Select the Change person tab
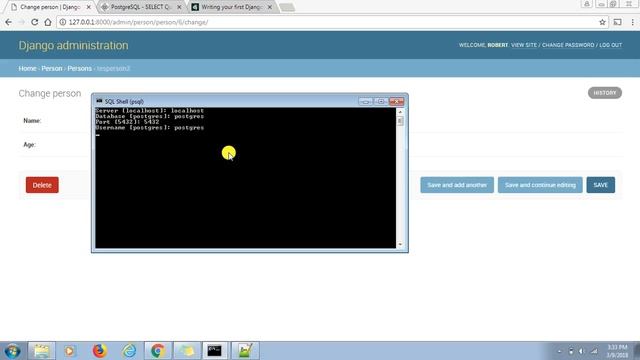 (50, 7)
